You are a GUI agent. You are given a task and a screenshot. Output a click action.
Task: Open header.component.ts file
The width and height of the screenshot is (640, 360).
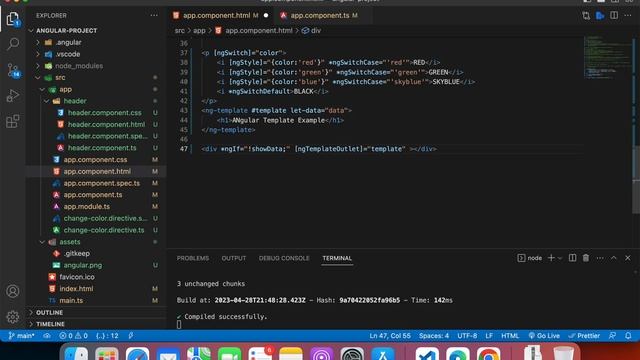pyautogui.click(x=102, y=148)
